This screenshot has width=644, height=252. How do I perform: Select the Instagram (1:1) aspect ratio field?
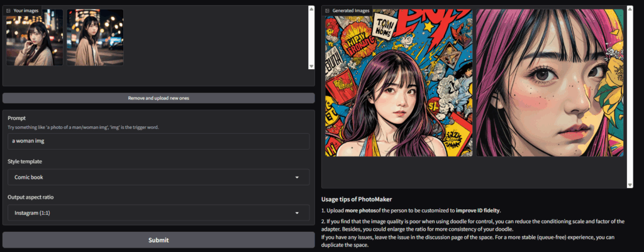click(158, 213)
